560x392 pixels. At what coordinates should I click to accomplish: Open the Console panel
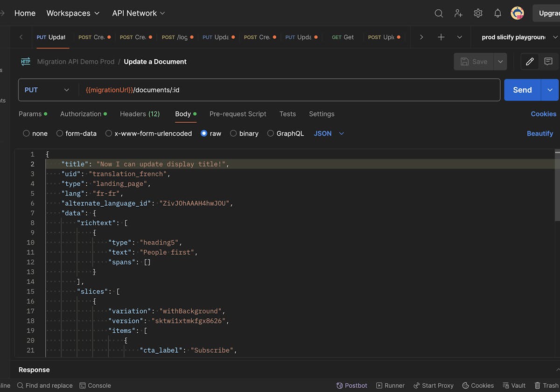(x=95, y=385)
